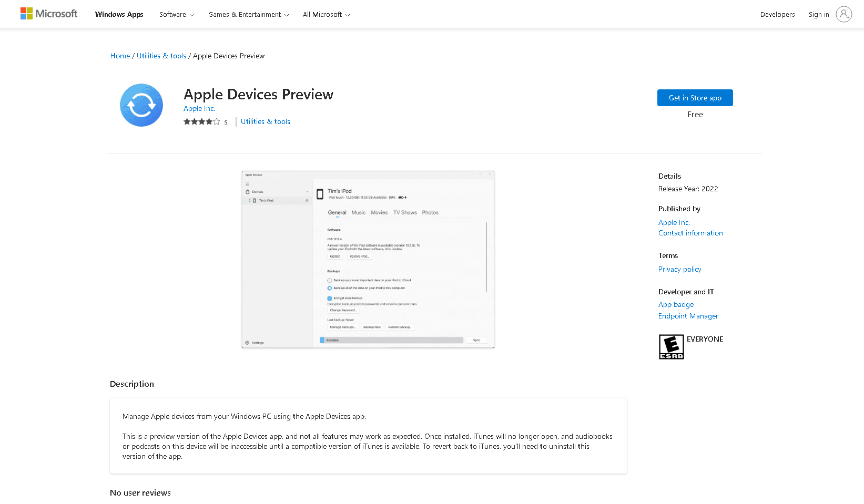Image resolution: width=864 pixels, height=504 pixels.
Task: Open the Endpoint Manager link
Action: point(688,316)
